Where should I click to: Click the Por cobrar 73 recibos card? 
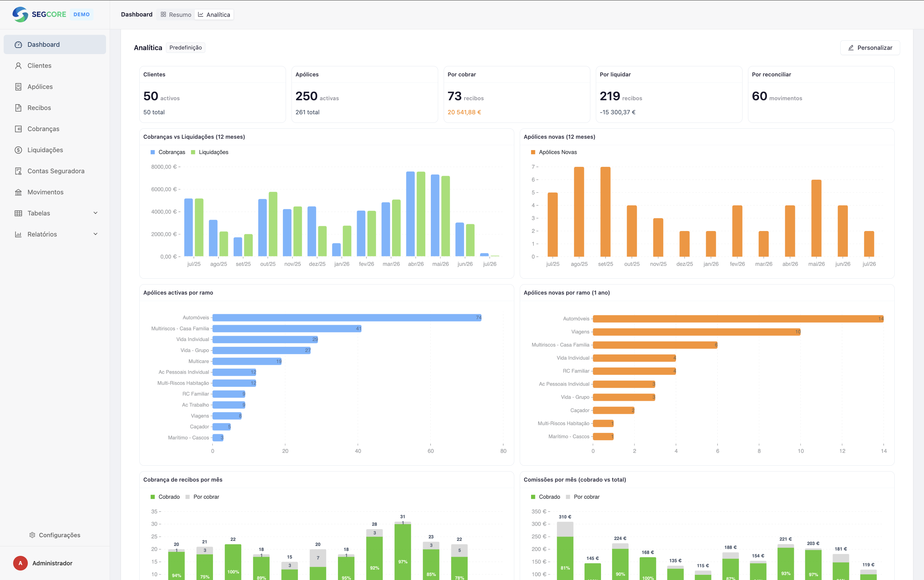point(517,94)
